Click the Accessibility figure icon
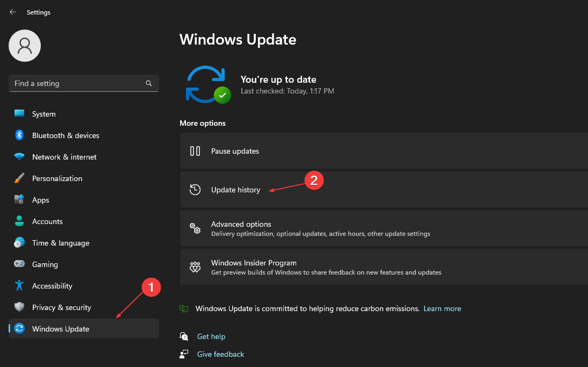 (x=19, y=286)
